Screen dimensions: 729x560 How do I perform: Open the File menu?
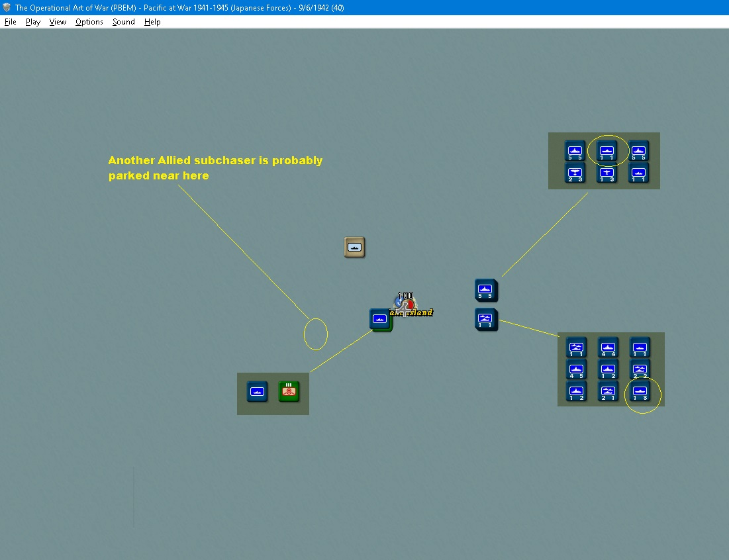point(10,22)
